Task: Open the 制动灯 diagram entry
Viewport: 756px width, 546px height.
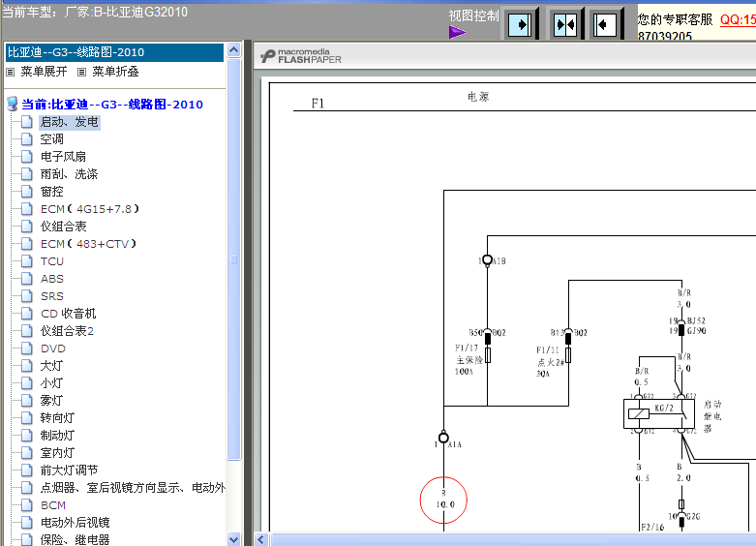Action: (x=57, y=435)
